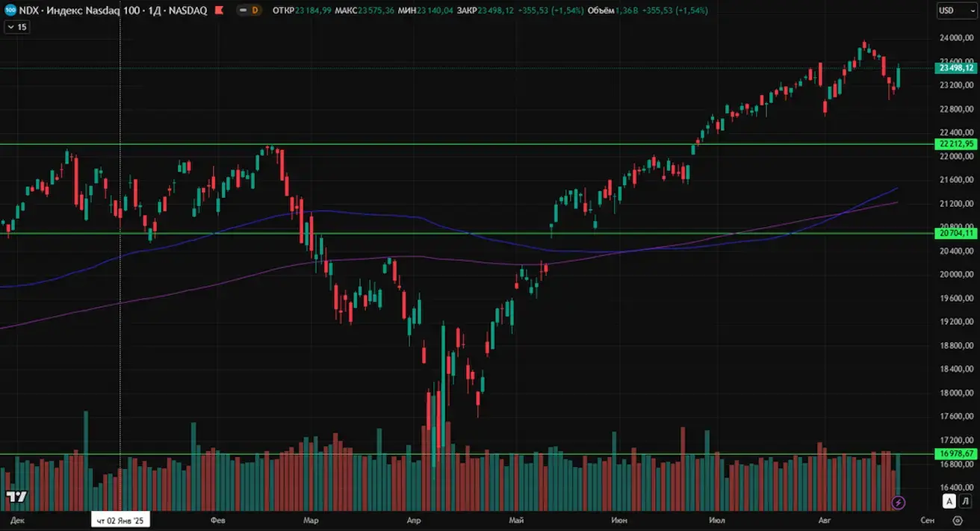Toggle auto scale with the A button
Image resolution: width=980 pixels, height=531 pixels.
pyautogui.click(x=949, y=501)
